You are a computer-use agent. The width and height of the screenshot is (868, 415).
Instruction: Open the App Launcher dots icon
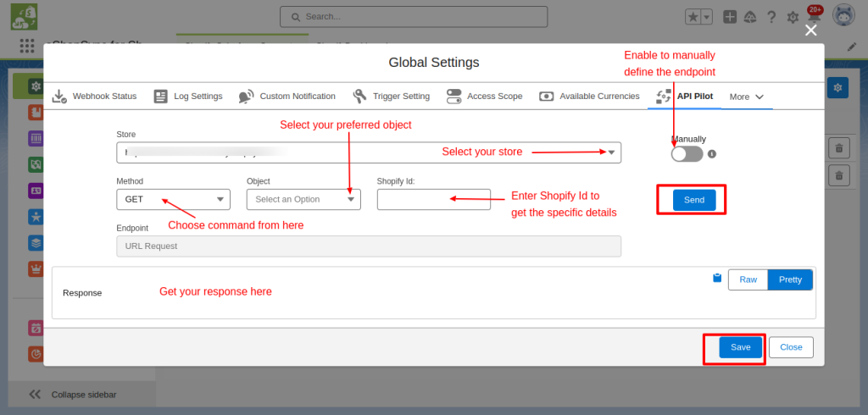point(26,44)
